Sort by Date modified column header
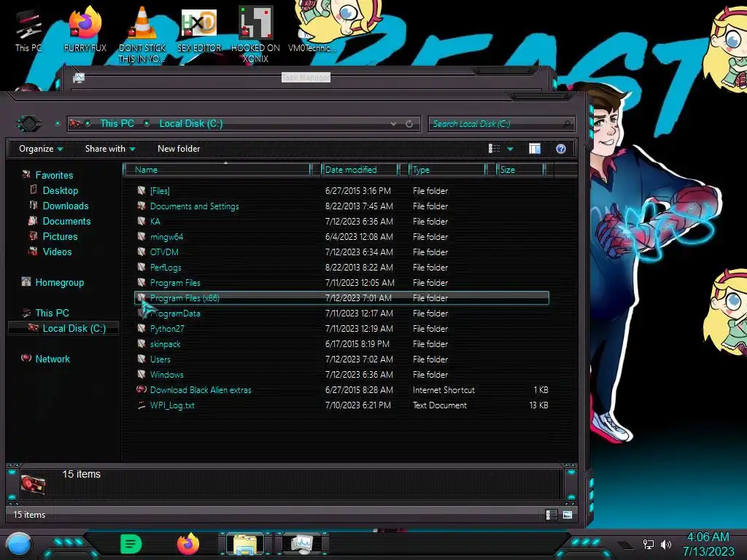Viewport: 747px width, 560px height. [x=360, y=169]
